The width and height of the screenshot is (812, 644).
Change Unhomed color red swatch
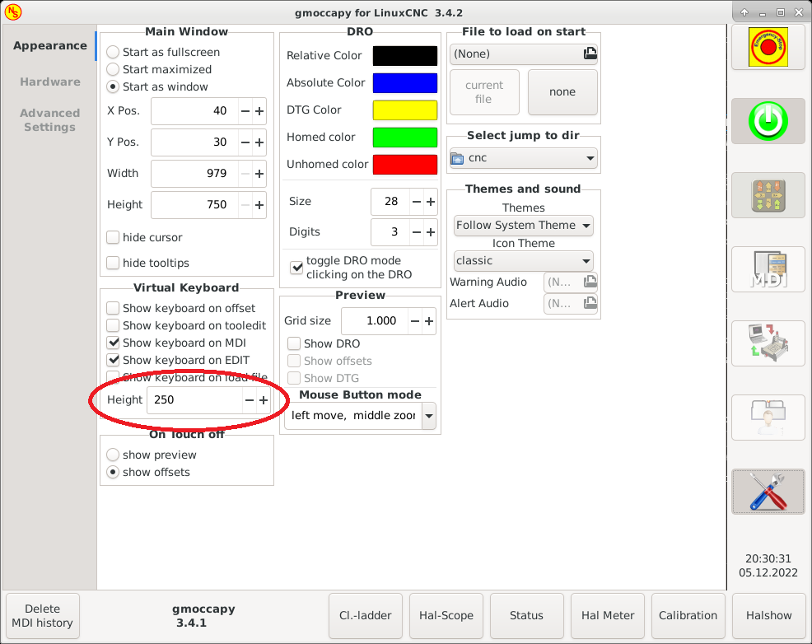[405, 165]
